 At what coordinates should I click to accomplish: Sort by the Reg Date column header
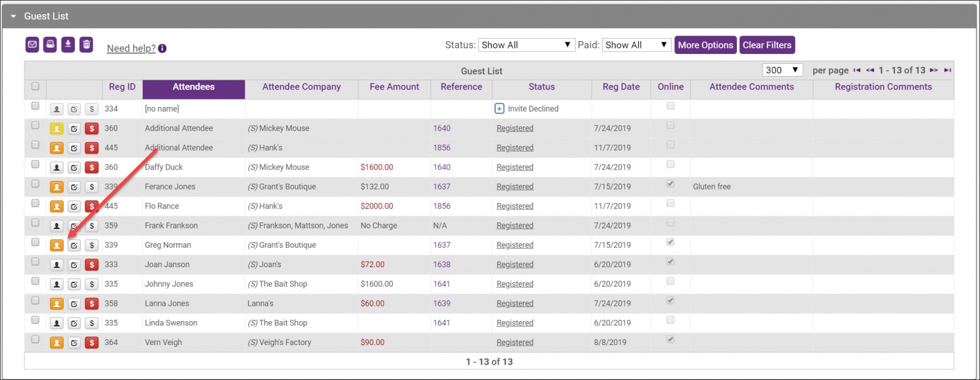pos(620,87)
